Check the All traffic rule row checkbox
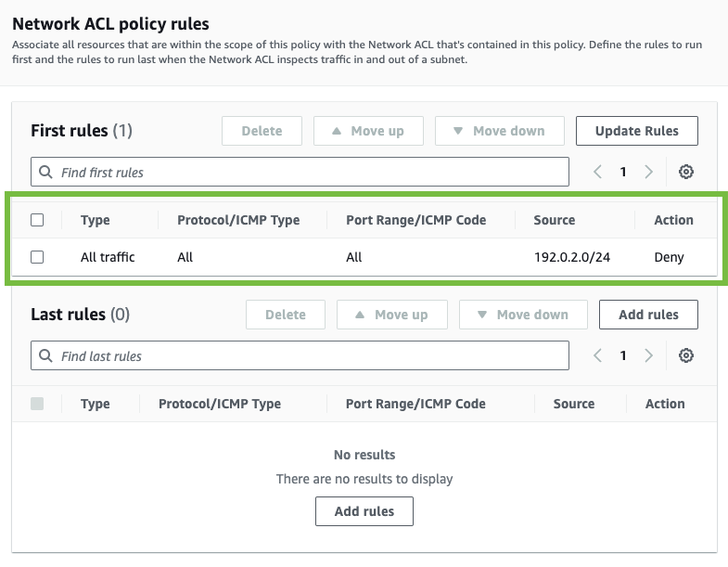 37,257
